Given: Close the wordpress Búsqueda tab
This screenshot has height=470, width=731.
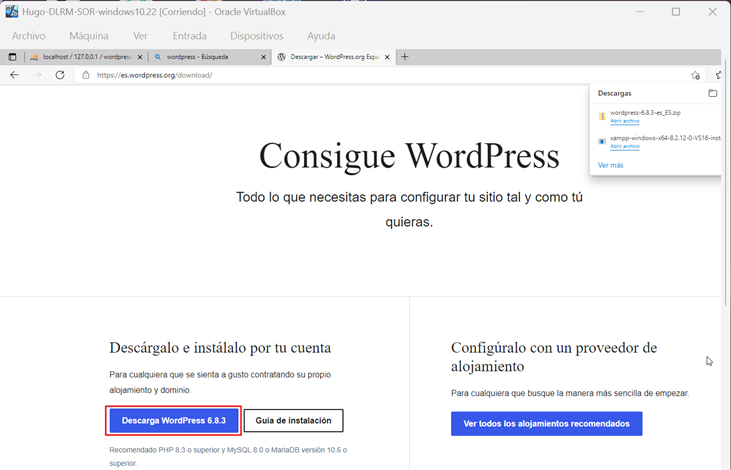Looking at the screenshot, I should pos(264,57).
